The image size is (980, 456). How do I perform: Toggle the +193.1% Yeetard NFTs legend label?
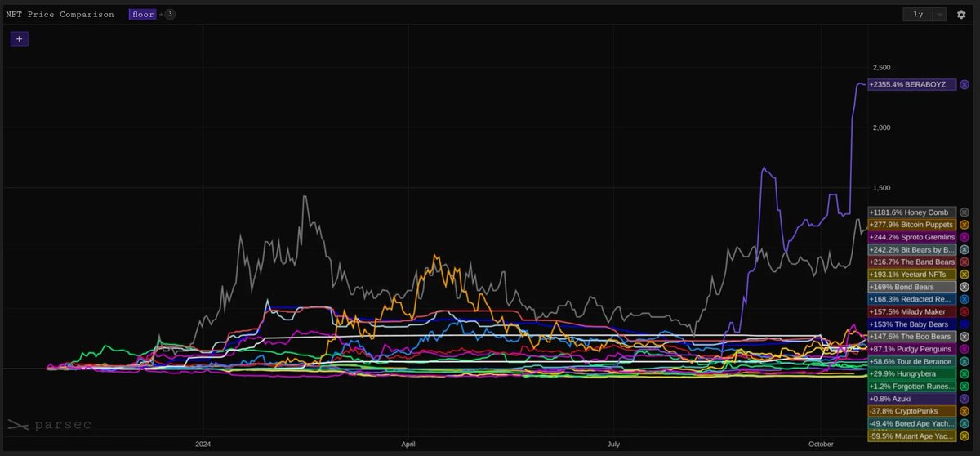pyautogui.click(x=911, y=275)
